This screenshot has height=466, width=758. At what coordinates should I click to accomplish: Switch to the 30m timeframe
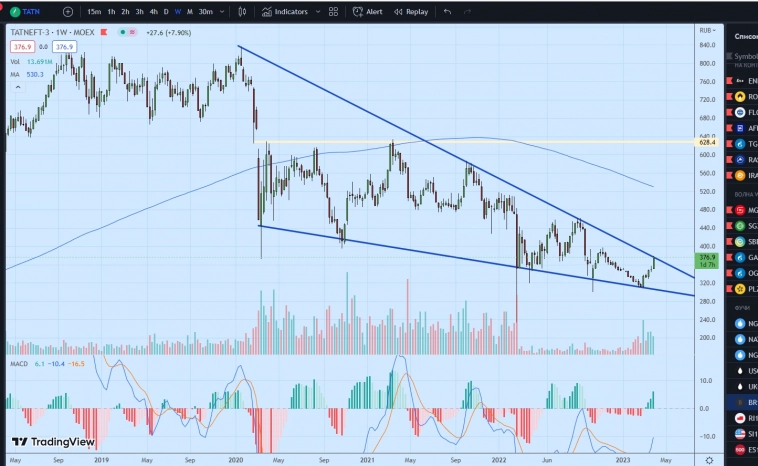[x=205, y=12]
